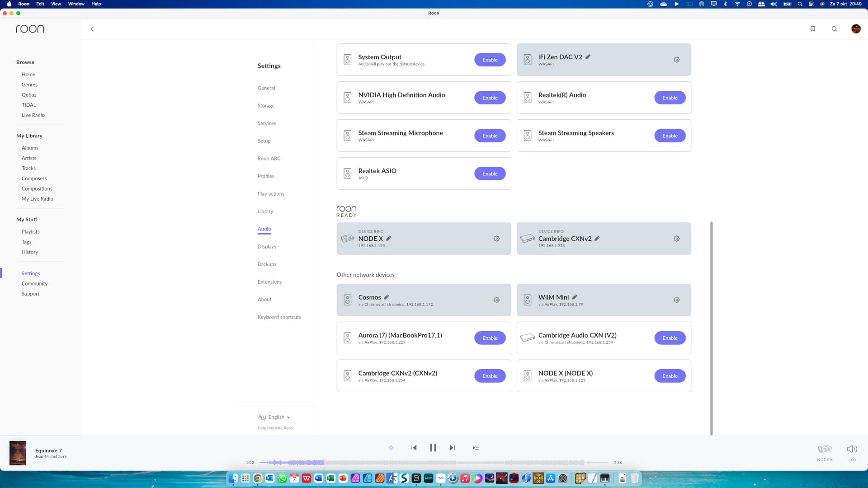Image resolution: width=868 pixels, height=488 pixels.
Task: Open Spotlight search in menu bar
Action: [x=800, y=4]
